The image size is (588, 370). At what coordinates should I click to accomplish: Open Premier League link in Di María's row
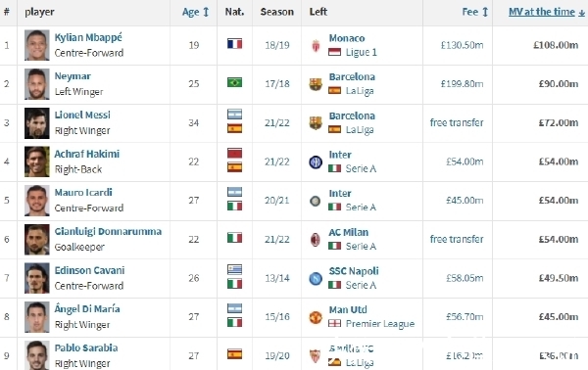point(380,324)
